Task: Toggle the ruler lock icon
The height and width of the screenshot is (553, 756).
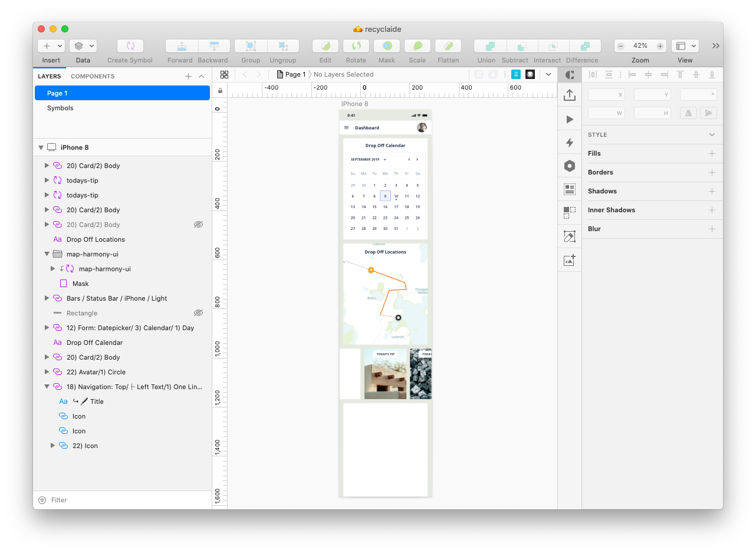Action: click(x=220, y=91)
